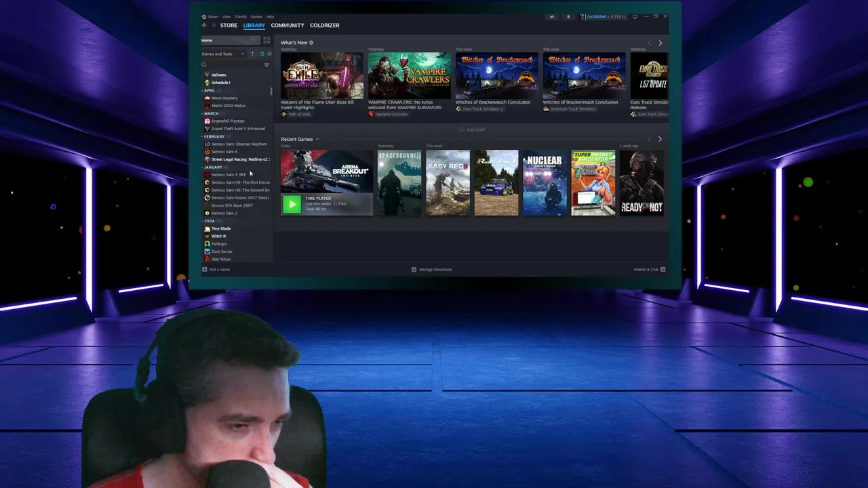Click the American Truck Simulator tag under Witches of Brackenreach

click(570, 109)
